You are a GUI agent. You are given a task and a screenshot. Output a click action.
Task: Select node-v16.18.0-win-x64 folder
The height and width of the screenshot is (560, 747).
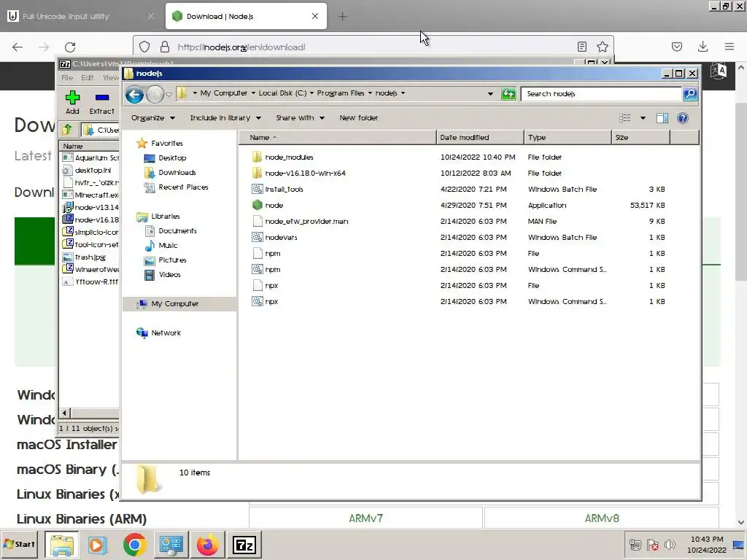tap(298, 174)
